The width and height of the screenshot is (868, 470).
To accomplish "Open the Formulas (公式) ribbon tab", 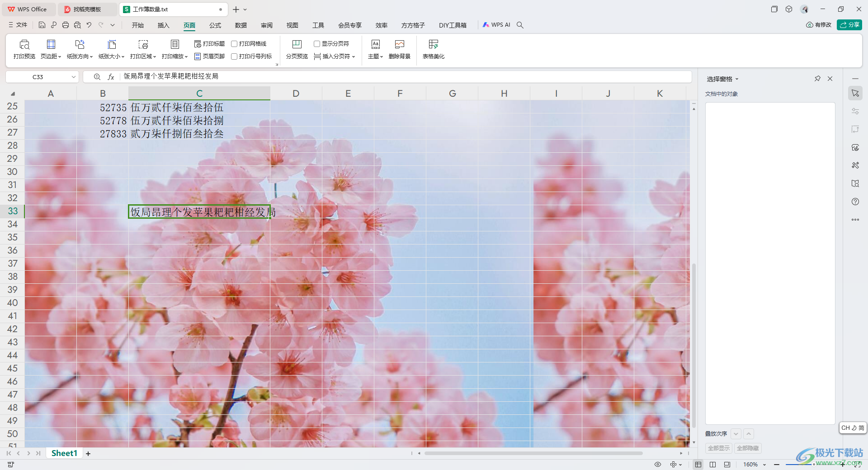I will coord(215,25).
